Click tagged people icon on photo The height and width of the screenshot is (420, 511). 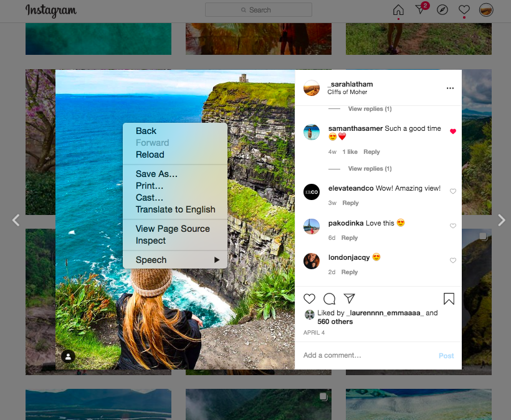pos(69,356)
